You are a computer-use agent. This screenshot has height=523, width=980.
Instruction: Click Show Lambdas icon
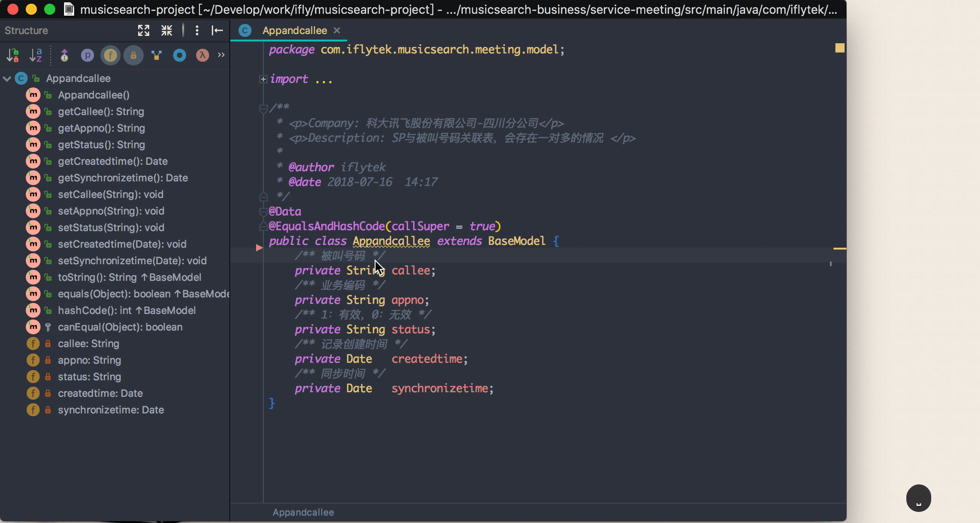[203, 55]
